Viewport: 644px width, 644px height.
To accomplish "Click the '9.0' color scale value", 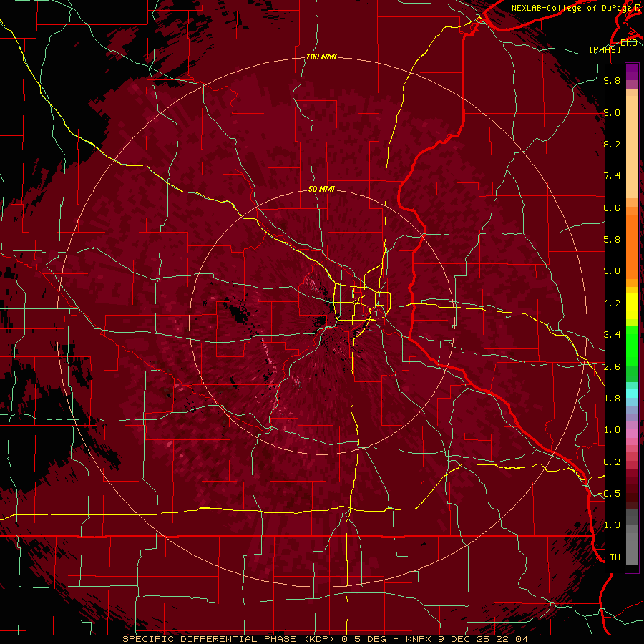I will pos(612,112).
